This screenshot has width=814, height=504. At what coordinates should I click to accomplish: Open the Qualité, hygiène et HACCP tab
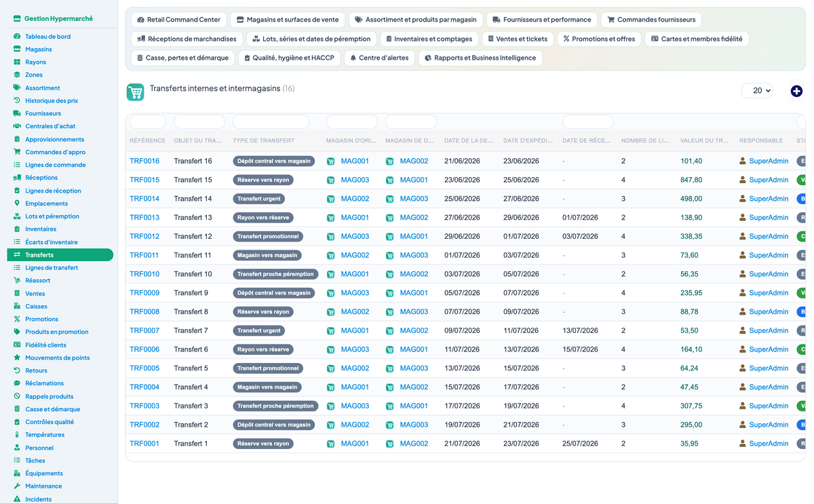[x=290, y=58]
